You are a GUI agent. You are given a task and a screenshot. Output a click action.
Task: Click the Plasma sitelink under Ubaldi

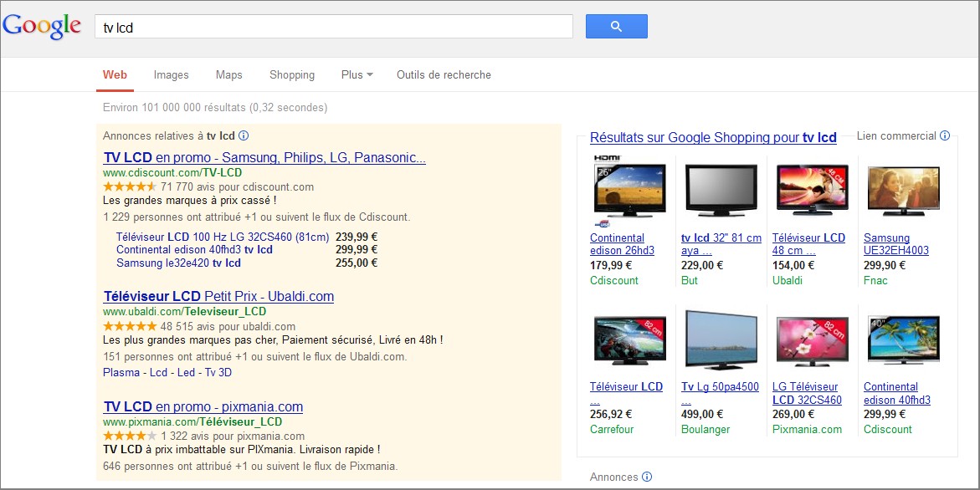point(121,373)
